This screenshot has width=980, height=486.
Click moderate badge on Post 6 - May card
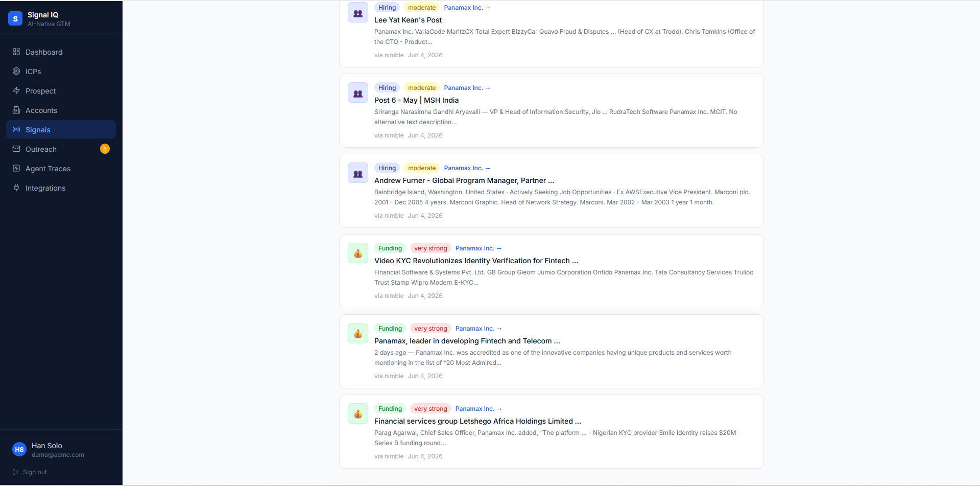click(x=422, y=88)
